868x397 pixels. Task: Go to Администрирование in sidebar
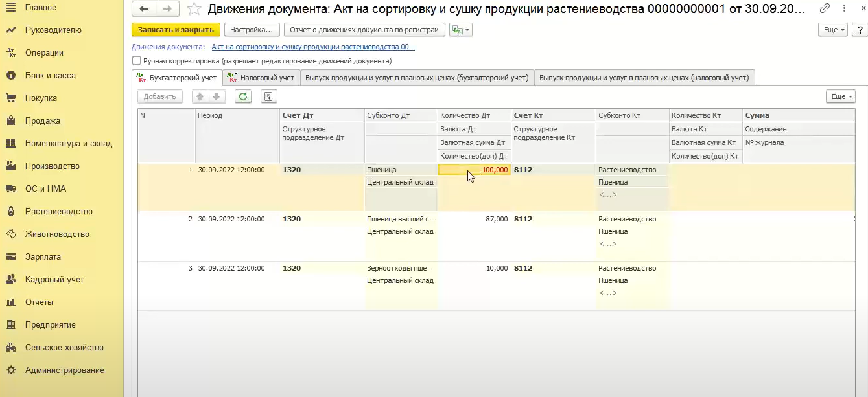[64, 370]
